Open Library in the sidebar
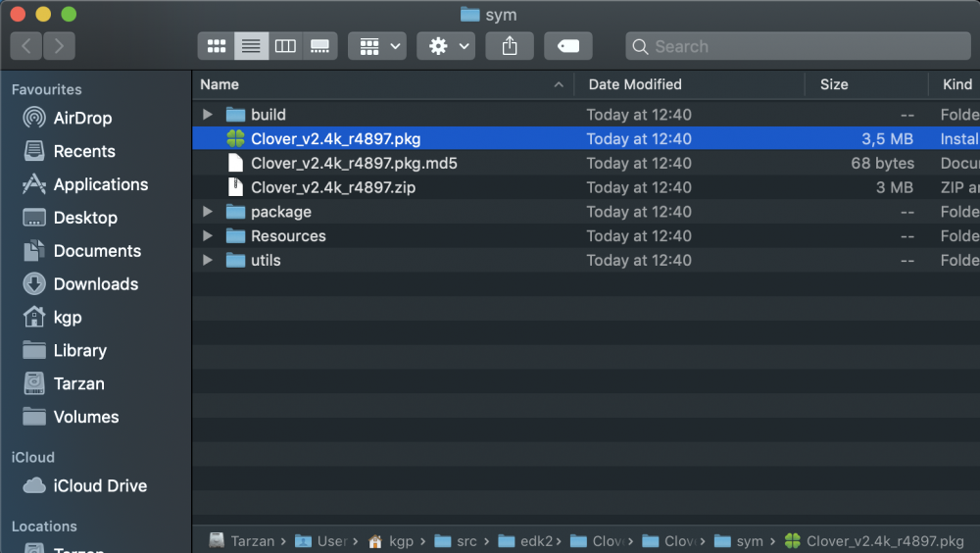Image resolution: width=980 pixels, height=553 pixels. coord(80,350)
